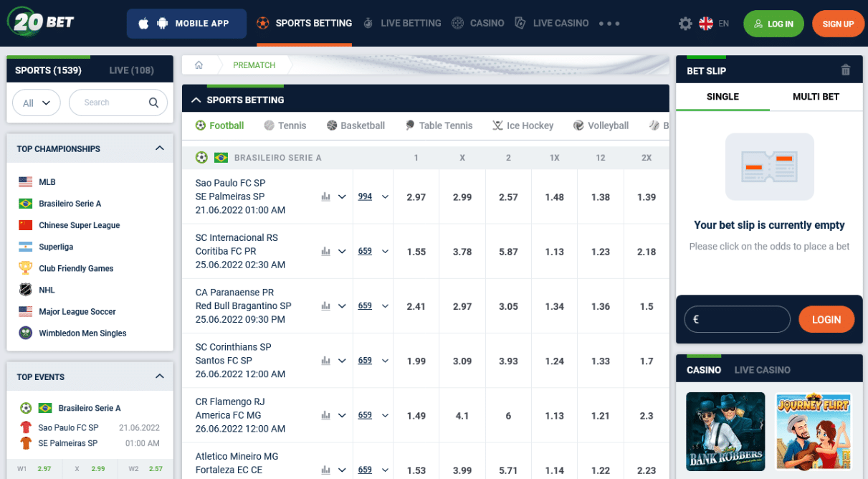
Task: Open Casino navigation item
Action: (478, 24)
